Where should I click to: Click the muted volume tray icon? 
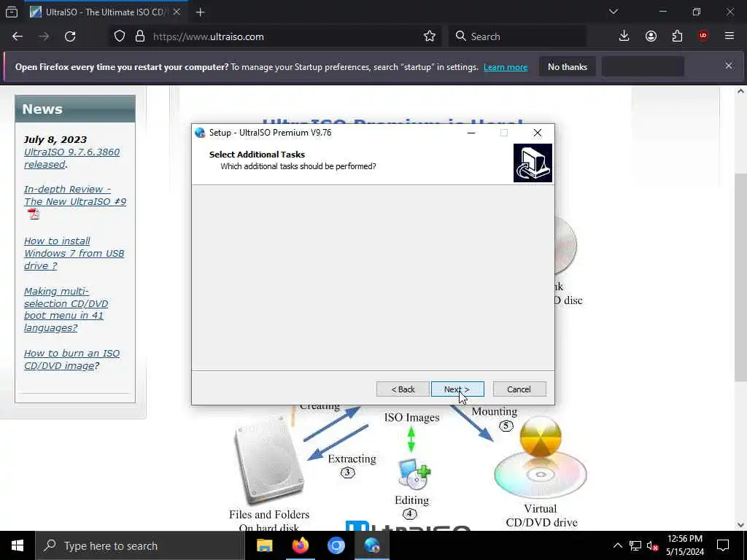[652, 545]
